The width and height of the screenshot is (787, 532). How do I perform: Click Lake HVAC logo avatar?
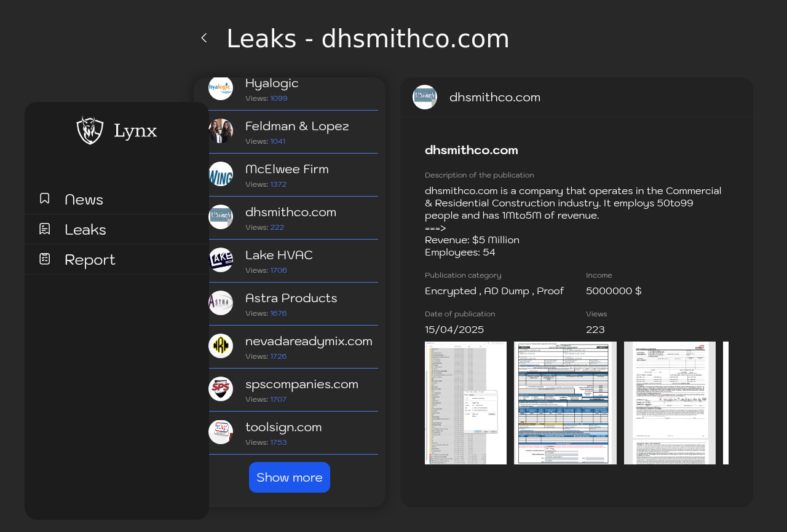point(221,260)
